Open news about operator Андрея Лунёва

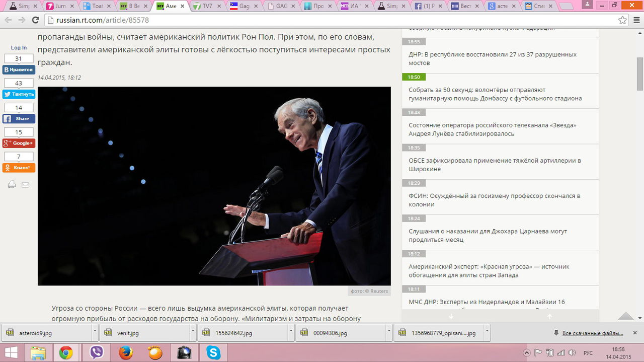493,129
